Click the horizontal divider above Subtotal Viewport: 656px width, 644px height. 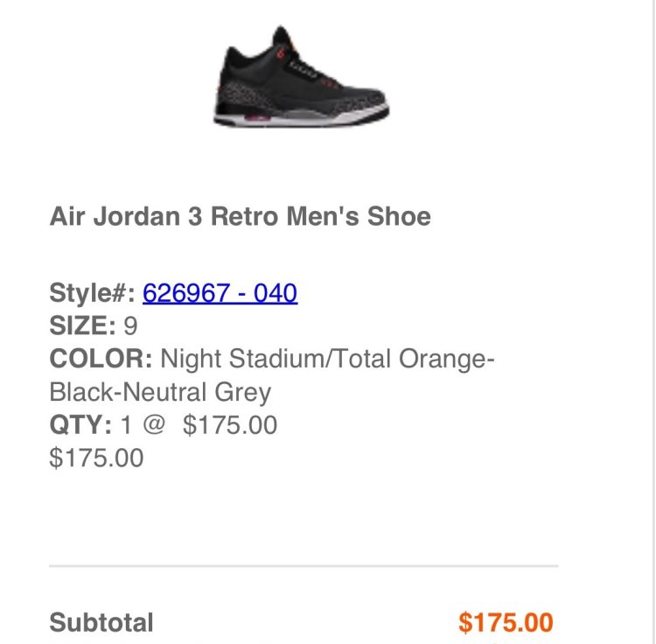(303, 566)
